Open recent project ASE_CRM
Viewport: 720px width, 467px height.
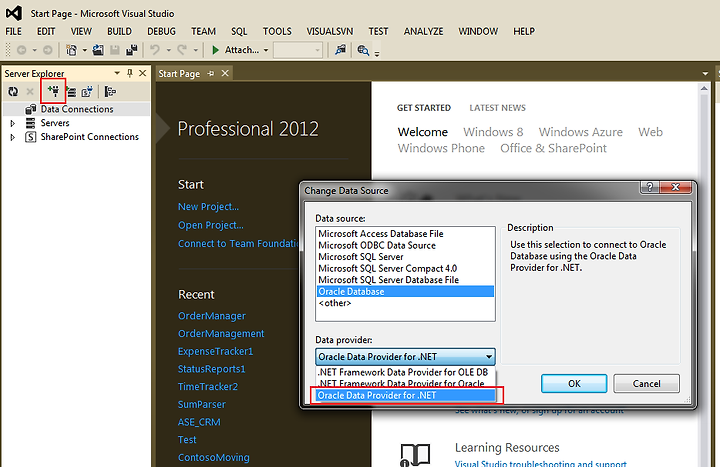(x=199, y=422)
